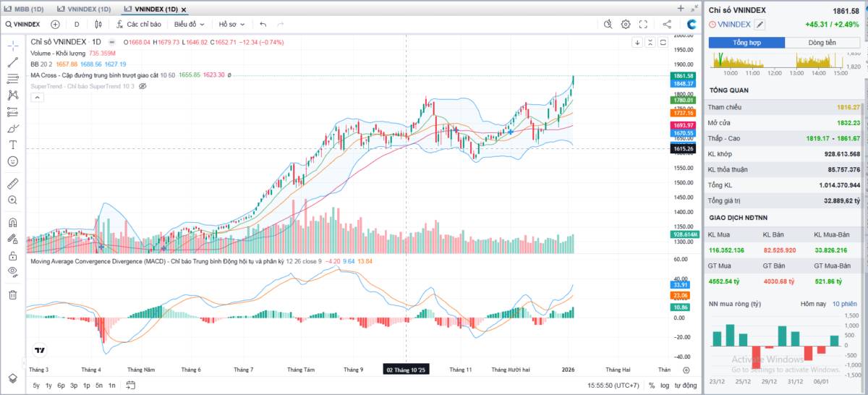Toggle hide all drawings eye icon
Screen dimensions: 868x395
coord(12,272)
